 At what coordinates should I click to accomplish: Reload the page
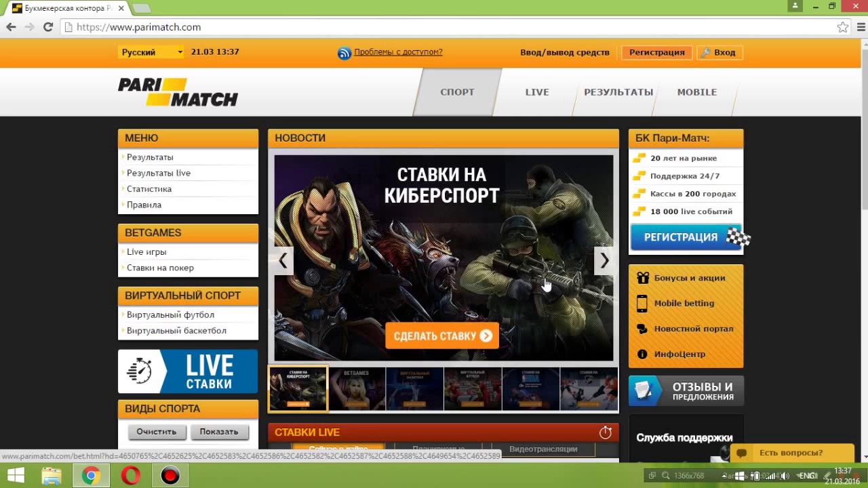click(47, 27)
